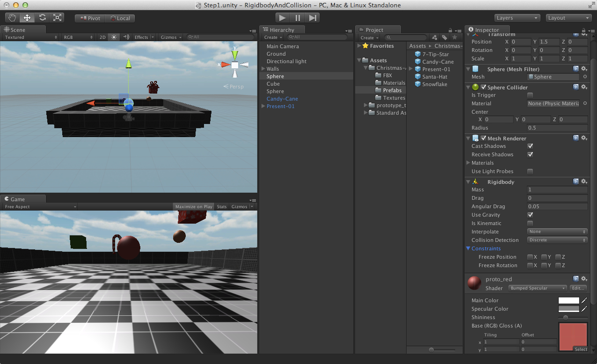Click Maximize on Play in the Game view
Viewport: 597px width, 364px height.
pos(193,206)
